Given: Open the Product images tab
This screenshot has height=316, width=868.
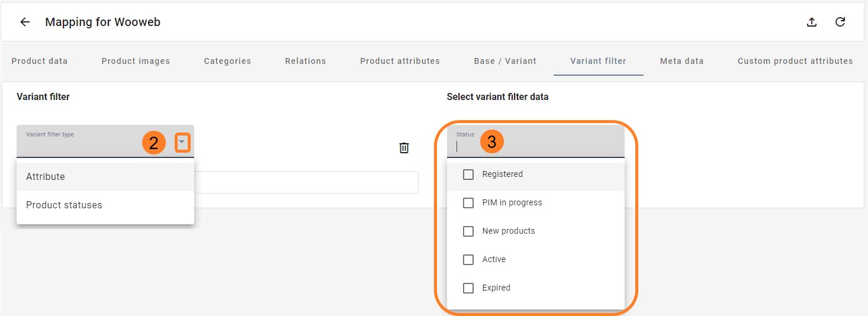Looking at the screenshot, I should 136,61.
